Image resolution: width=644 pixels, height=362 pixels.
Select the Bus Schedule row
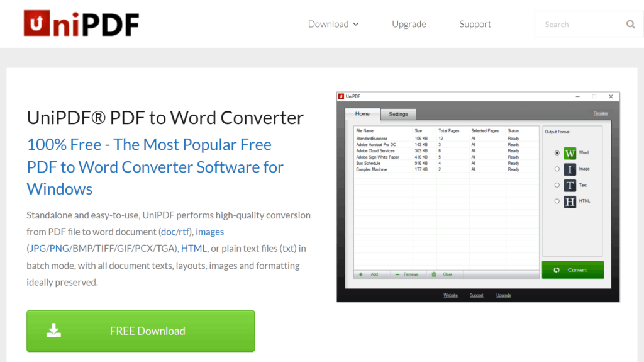point(446,163)
